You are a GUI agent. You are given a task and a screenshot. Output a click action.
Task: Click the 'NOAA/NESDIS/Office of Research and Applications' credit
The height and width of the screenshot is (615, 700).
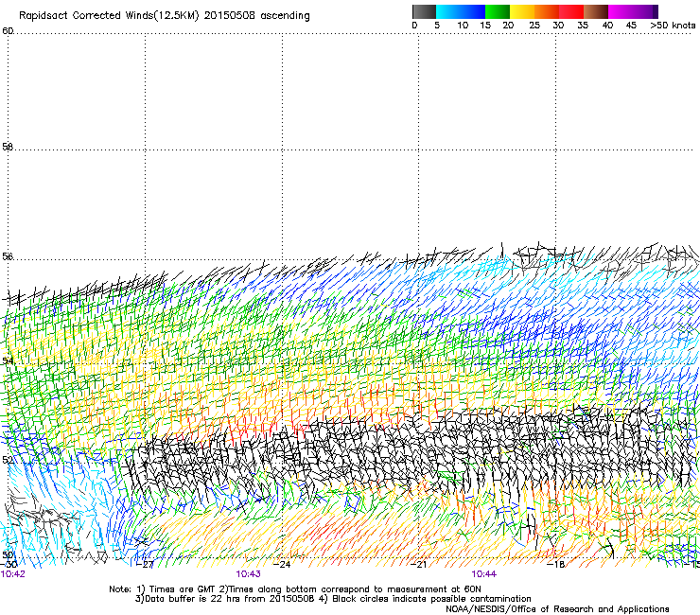coord(557,609)
